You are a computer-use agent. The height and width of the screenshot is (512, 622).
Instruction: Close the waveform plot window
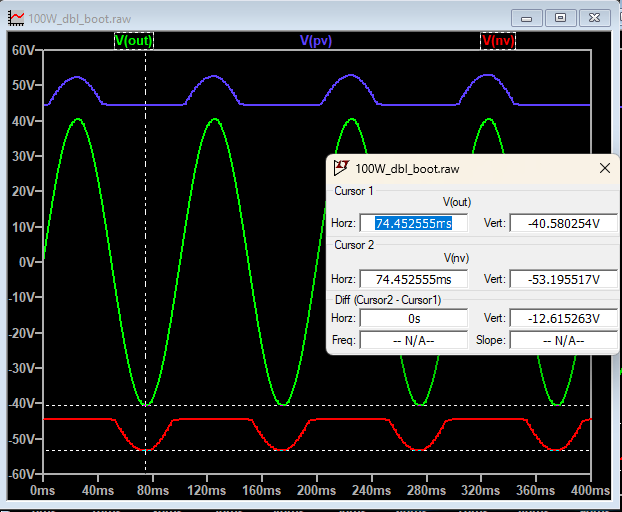[594, 18]
